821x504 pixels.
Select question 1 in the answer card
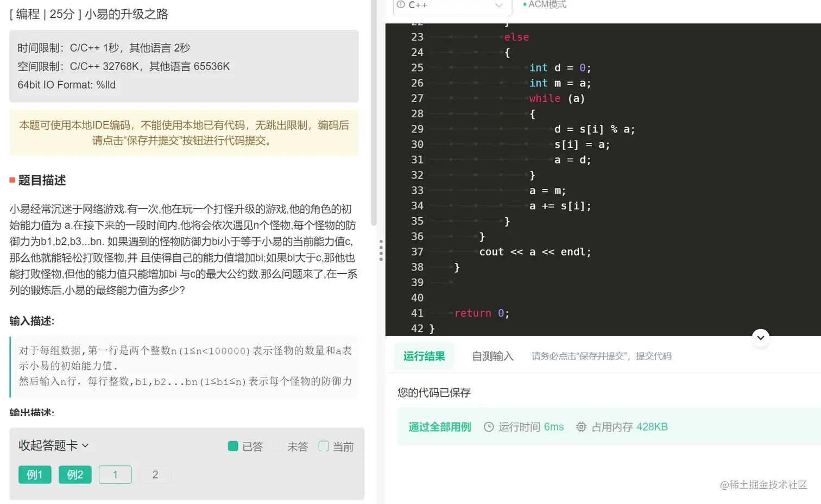pyautogui.click(x=115, y=475)
